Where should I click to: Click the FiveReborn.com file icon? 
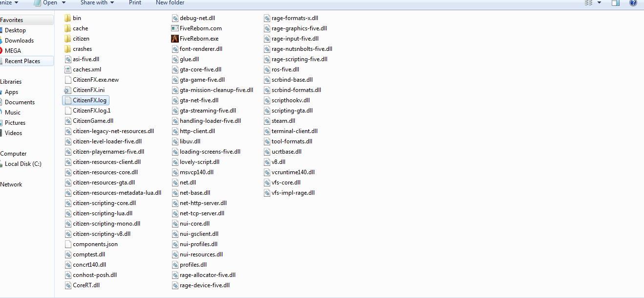[174, 28]
